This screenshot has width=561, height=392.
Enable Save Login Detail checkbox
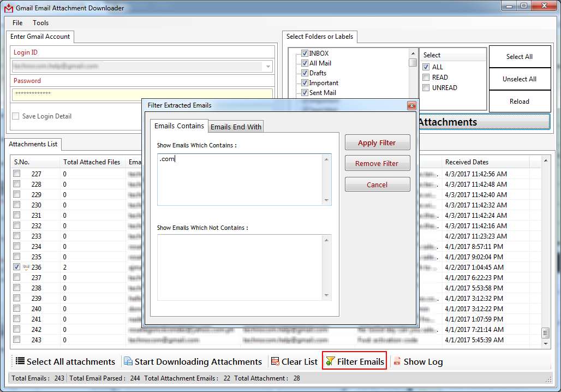pyautogui.click(x=15, y=116)
